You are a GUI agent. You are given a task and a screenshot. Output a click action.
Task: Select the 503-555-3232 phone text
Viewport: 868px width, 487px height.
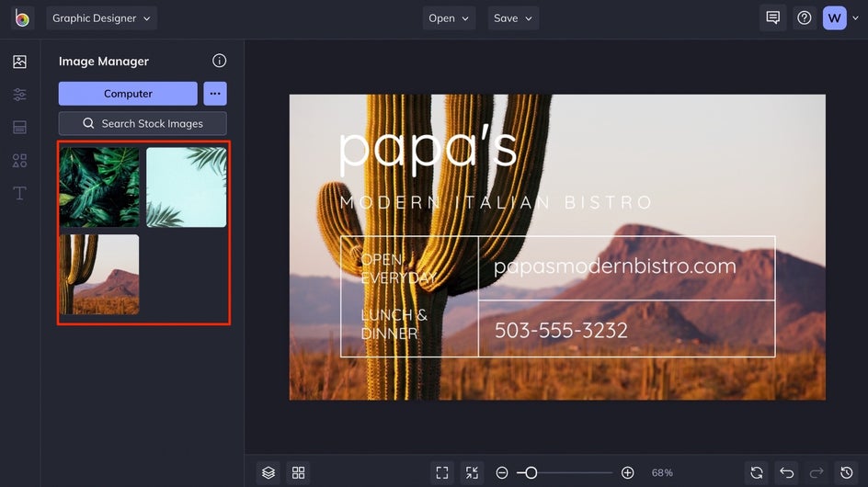561,331
